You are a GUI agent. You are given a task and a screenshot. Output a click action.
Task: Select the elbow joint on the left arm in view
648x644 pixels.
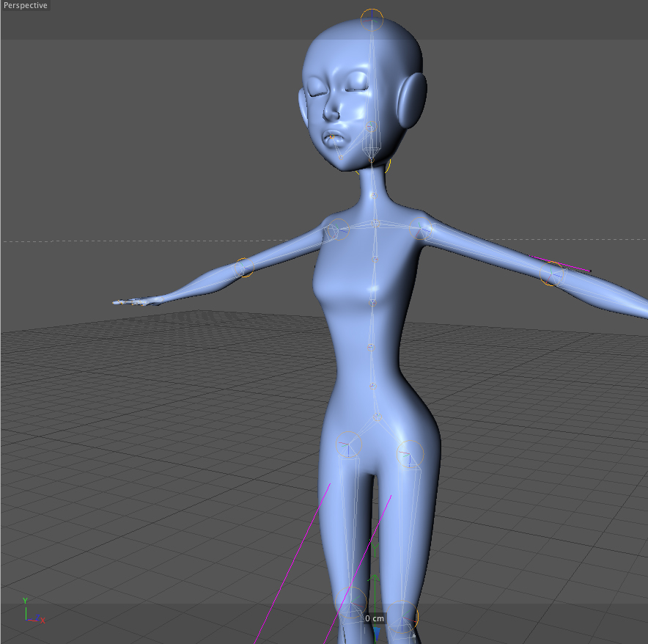click(x=244, y=268)
